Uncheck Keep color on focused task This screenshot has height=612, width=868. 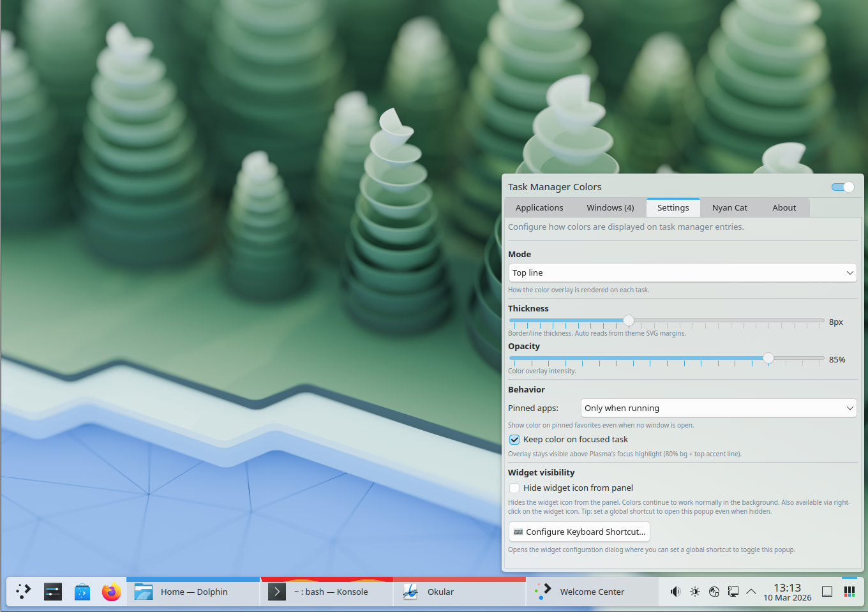514,440
